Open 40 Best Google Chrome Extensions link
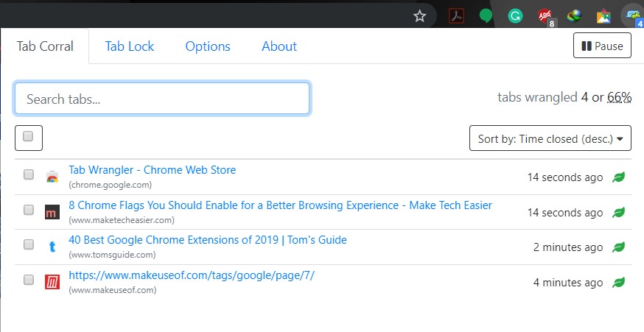 [x=208, y=240]
